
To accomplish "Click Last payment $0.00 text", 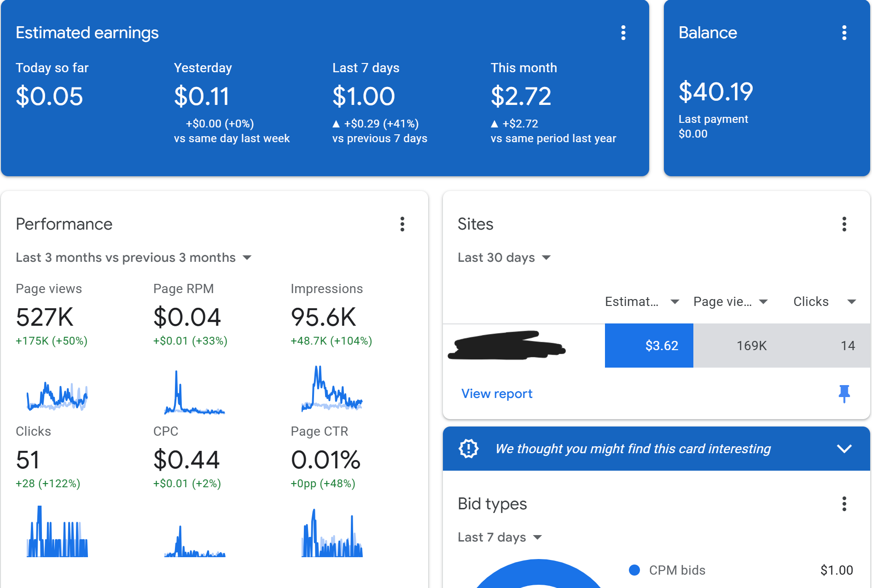I will (x=713, y=127).
